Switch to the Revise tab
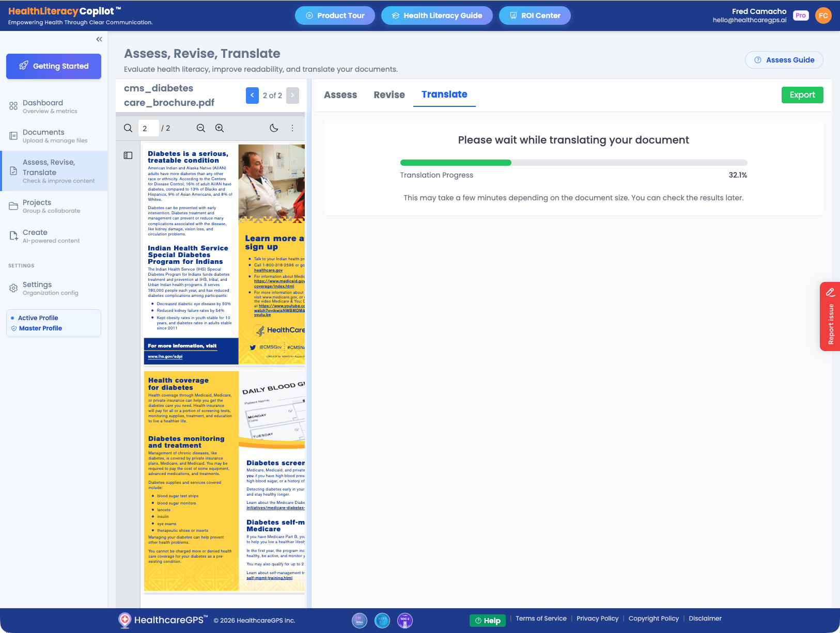840x633 pixels. [389, 95]
